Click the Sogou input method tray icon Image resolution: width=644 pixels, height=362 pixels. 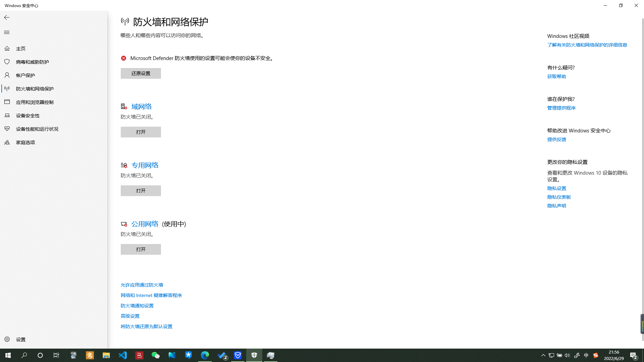(x=596, y=355)
